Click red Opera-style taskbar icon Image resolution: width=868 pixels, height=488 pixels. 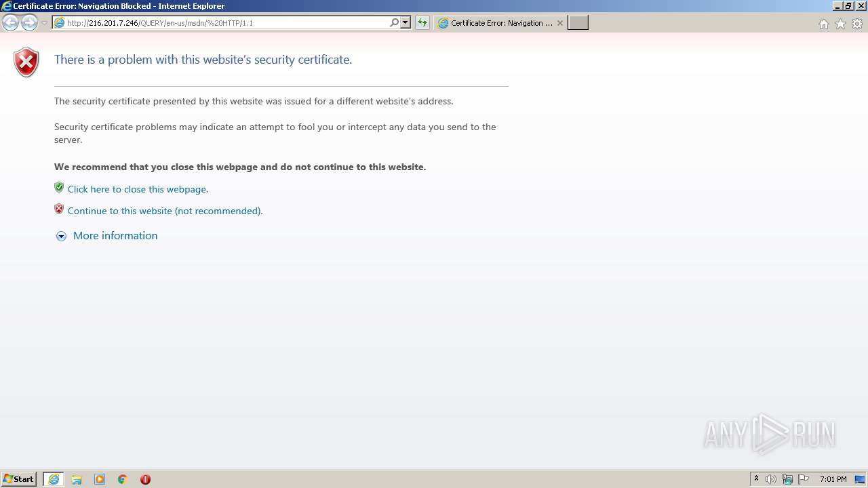145,479
